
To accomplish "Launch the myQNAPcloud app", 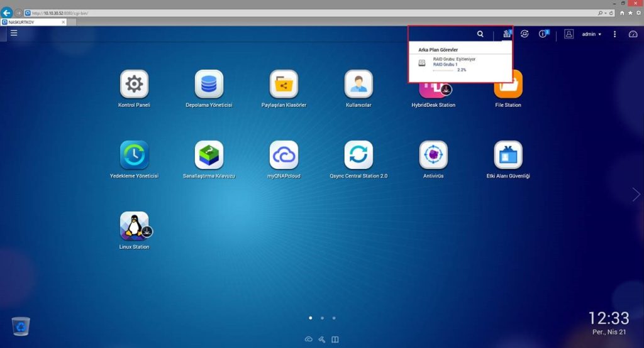I will tap(284, 155).
